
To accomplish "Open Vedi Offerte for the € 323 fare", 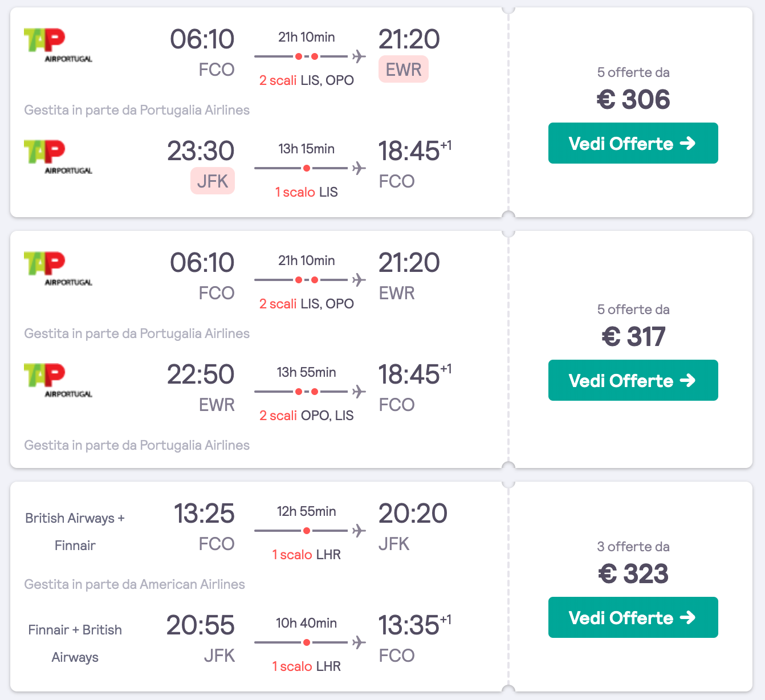I will [x=633, y=617].
